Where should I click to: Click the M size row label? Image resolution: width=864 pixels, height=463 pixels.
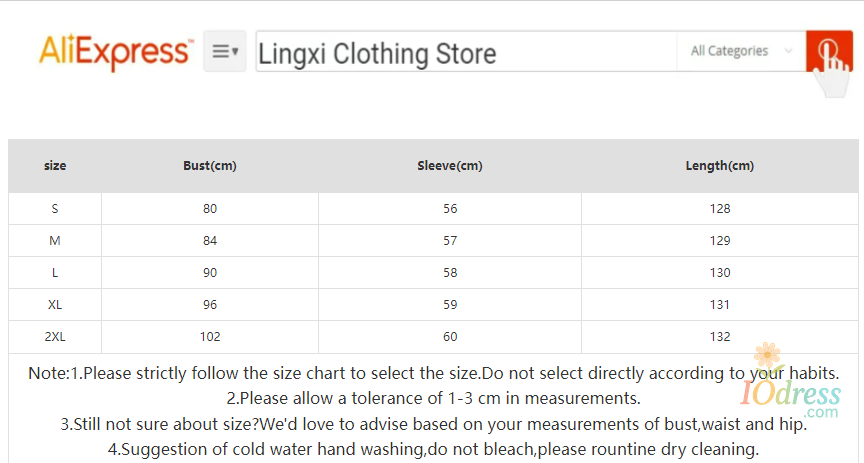point(55,241)
